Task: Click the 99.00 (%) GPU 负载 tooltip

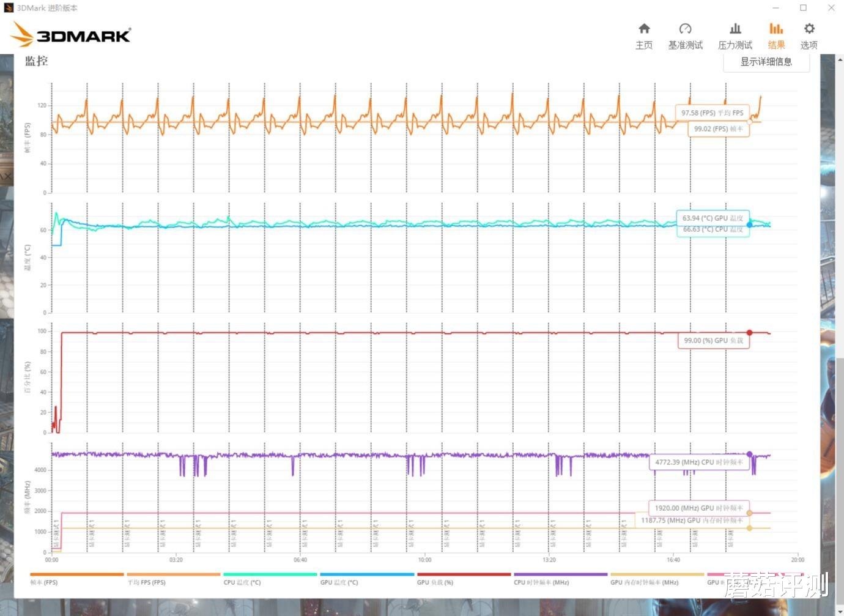Action: [x=714, y=341]
